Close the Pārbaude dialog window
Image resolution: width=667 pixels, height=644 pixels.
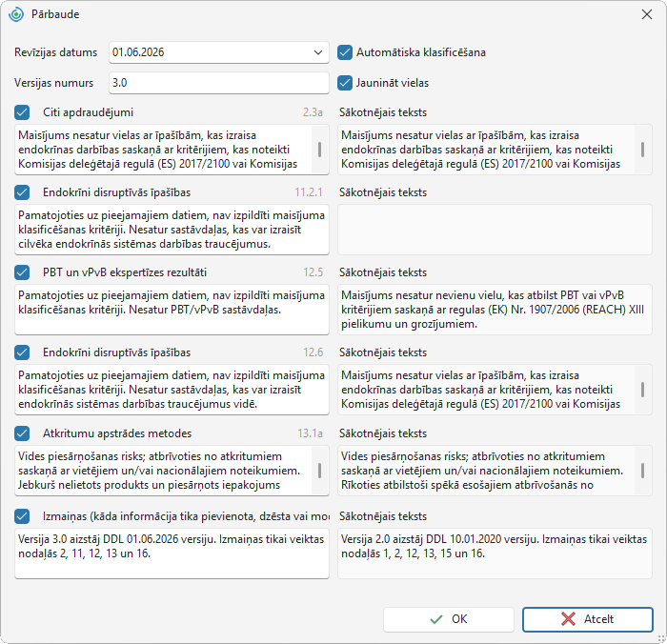point(647,14)
